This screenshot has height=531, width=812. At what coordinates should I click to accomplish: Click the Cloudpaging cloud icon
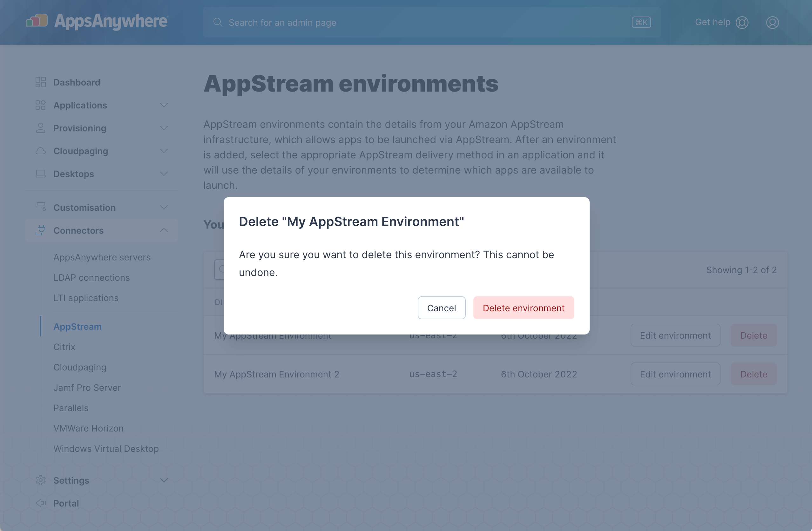pyautogui.click(x=40, y=151)
